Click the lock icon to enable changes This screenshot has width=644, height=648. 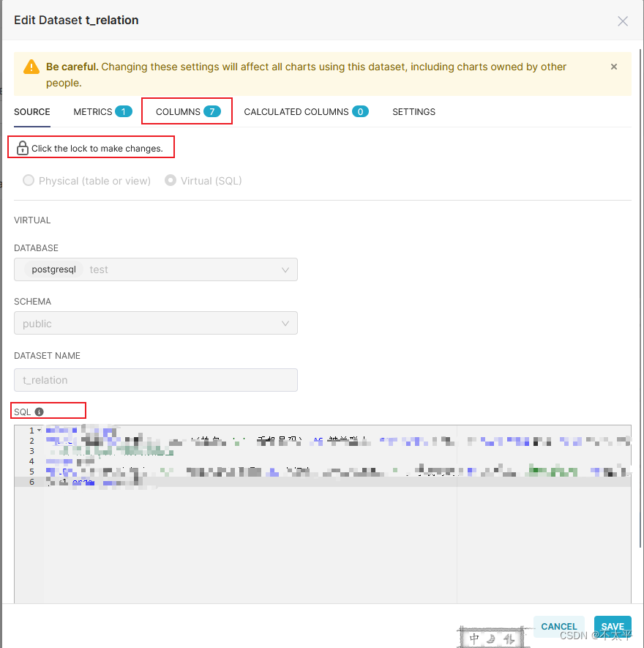[22, 147]
